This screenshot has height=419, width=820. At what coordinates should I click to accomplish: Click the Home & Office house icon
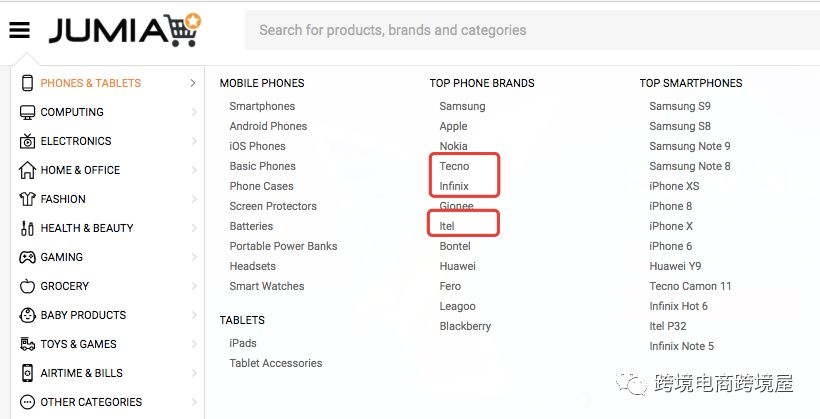click(27, 170)
